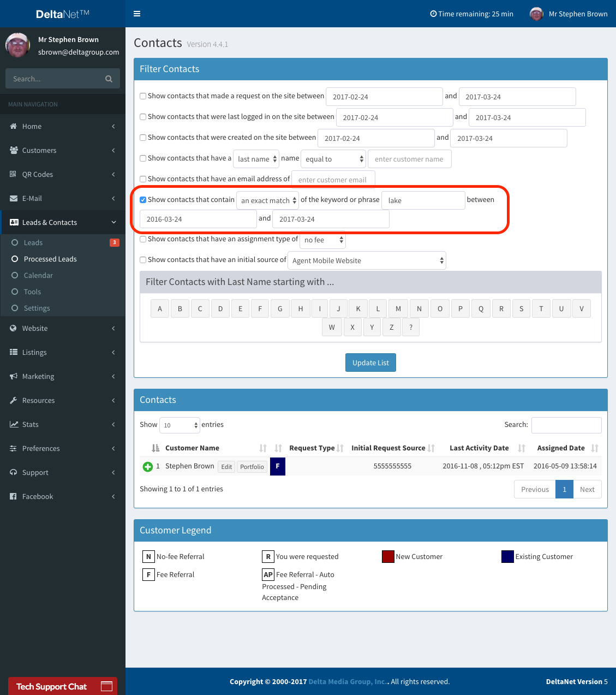616x695 pixels.
Task: Click the Resources wrench icon
Action: [x=13, y=400]
